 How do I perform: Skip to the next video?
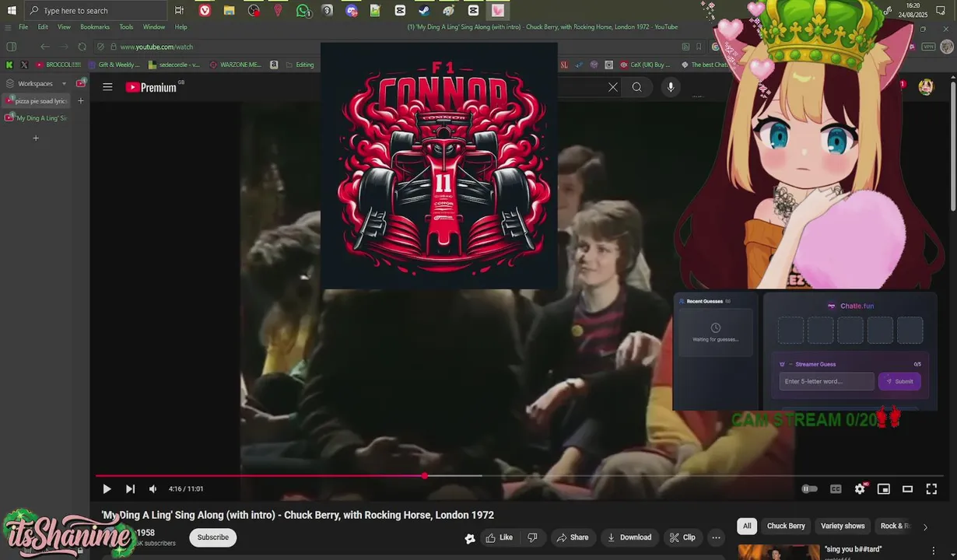tap(130, 489)
